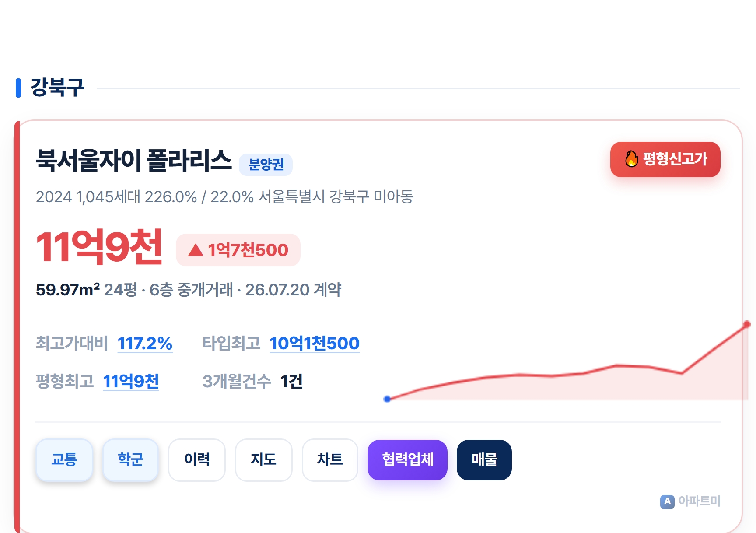This screenshot has width=756, height=533.
Task: View the 차트 price chart
Action: 330,460
